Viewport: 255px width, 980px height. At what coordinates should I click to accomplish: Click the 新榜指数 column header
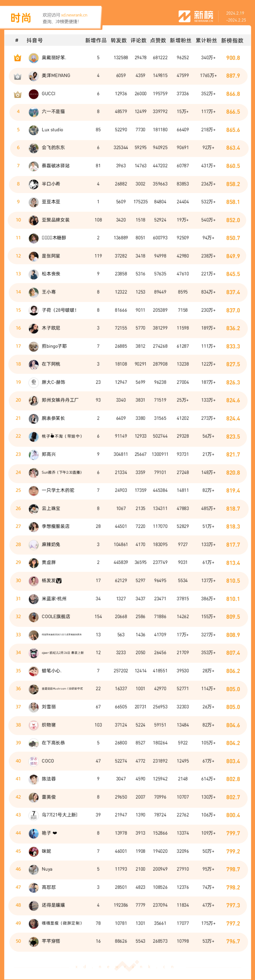pyautogui.click(x=232, y=41)
